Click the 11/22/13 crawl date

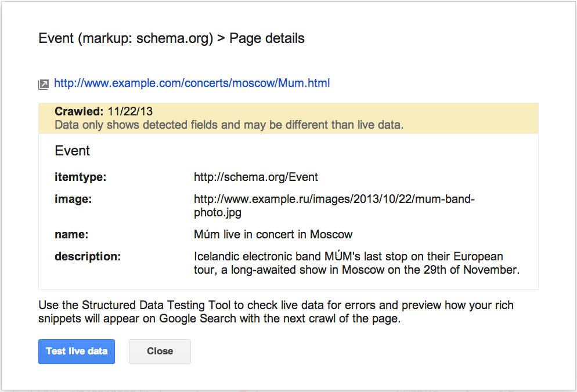(x=130, y=111)
